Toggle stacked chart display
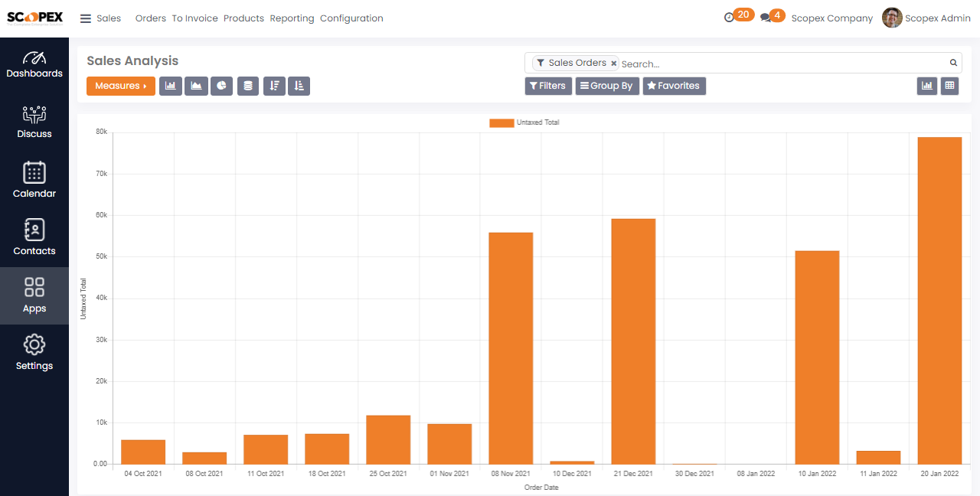 coord(247,86)
